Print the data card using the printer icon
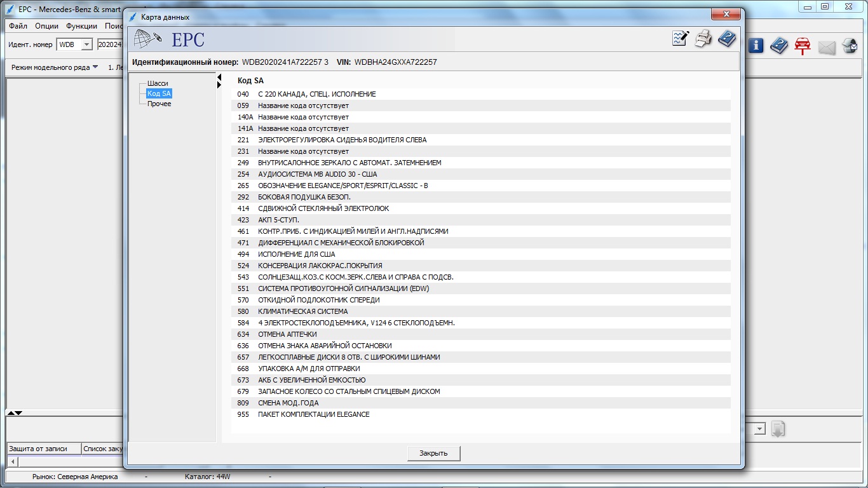 click(x=703, y=39)
